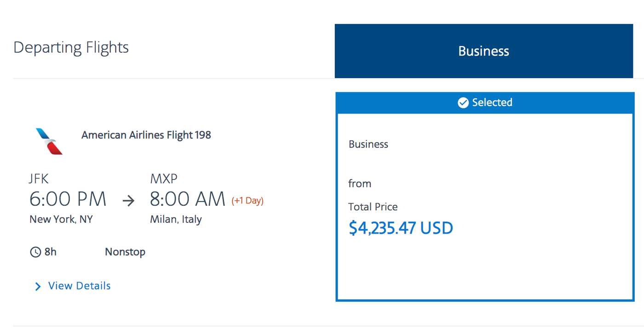Click the Selected status banner
Image resolution: width=644 pixels, height=328 pixels.
tap(484, 103)
